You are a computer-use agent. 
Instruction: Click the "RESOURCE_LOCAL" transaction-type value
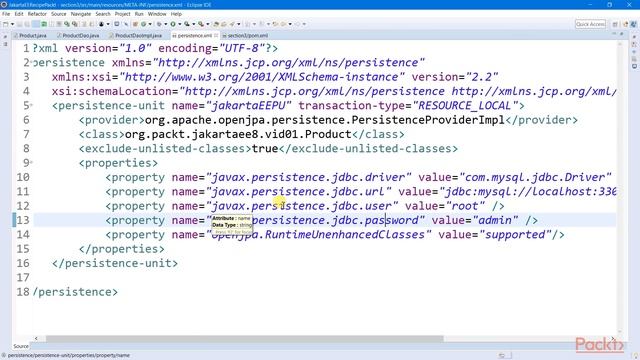pos(465,105)
